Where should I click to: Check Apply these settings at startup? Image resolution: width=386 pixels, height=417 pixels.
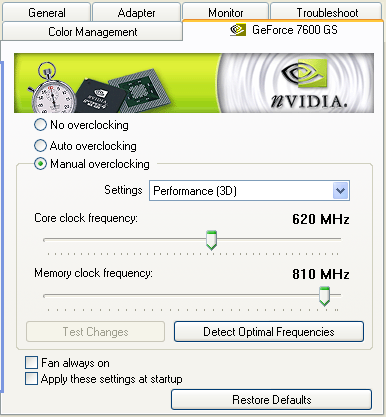click(x=31, y=379)
